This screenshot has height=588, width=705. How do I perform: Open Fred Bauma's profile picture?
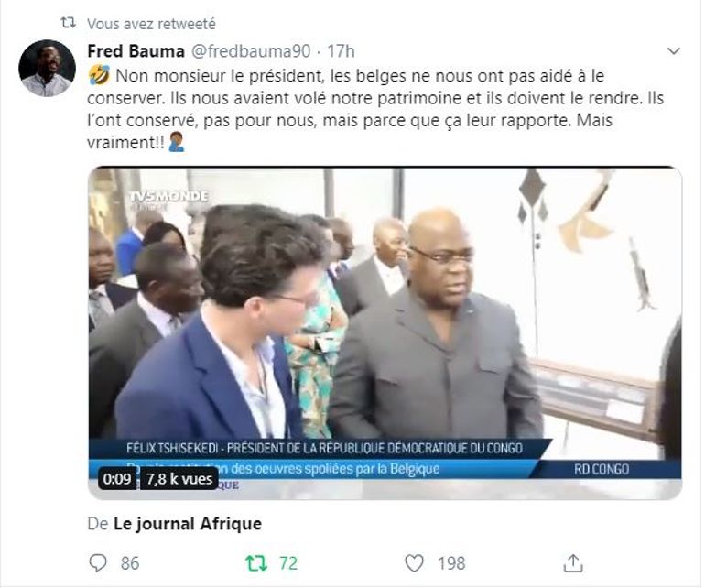(47, 69)
